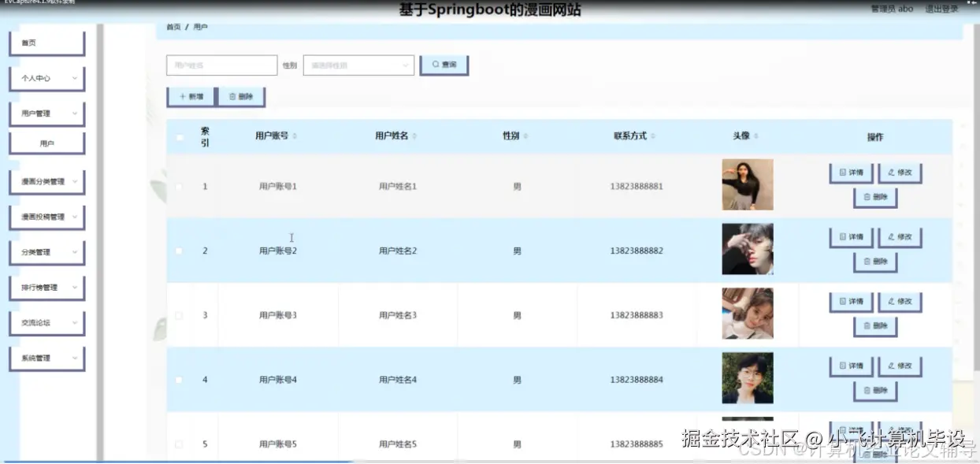Open 详情 for 用户账号1
980x464 pixels.
pyautogui.click(x=852, y=172)
